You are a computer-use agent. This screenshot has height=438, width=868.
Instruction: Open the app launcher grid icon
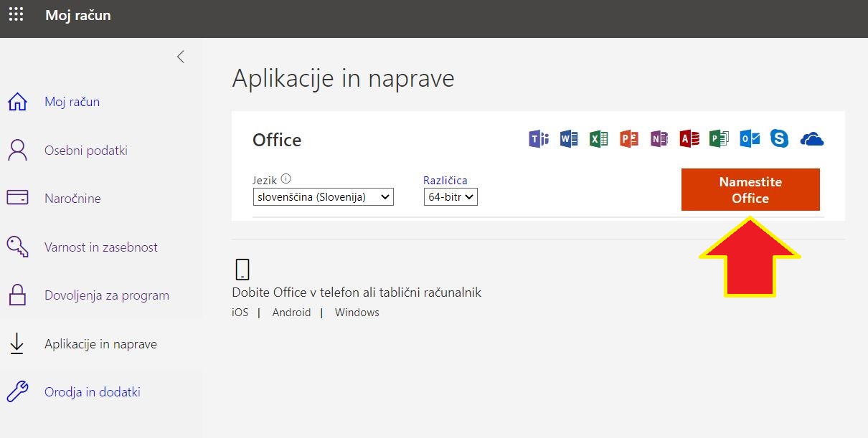tap(16, 14)
